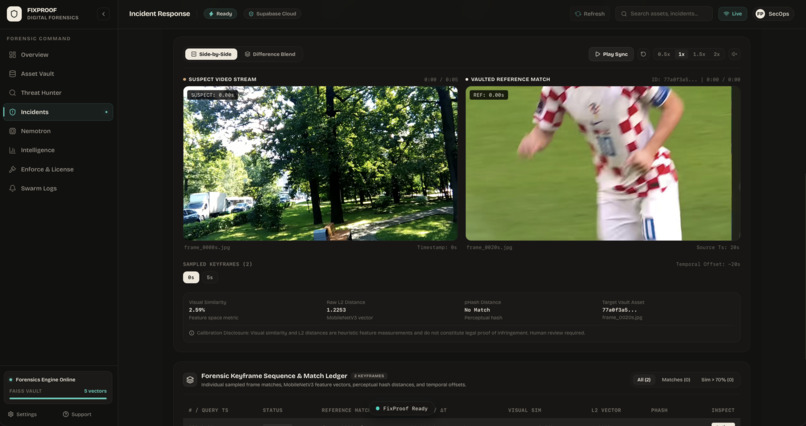Click the pHash Distance 'No Match' value
Screen dimensions: 806x426
point(477,310)
